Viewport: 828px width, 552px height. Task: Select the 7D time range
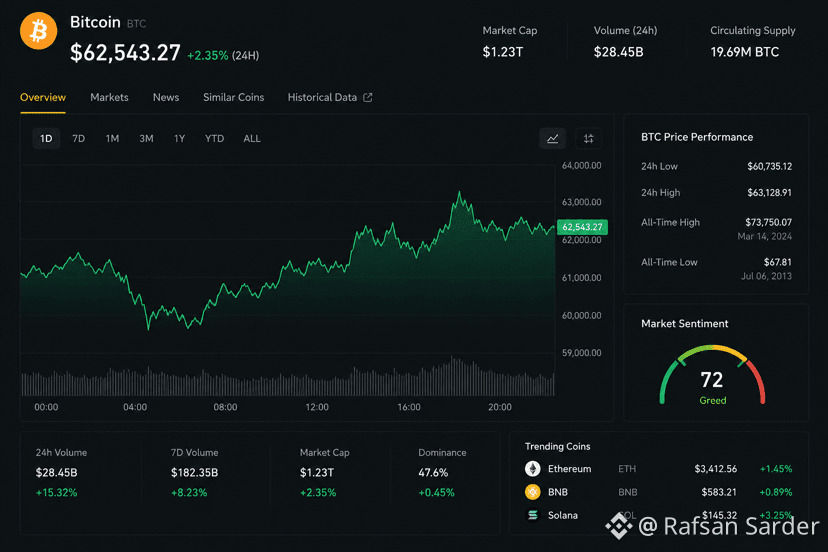pos(79,138)
